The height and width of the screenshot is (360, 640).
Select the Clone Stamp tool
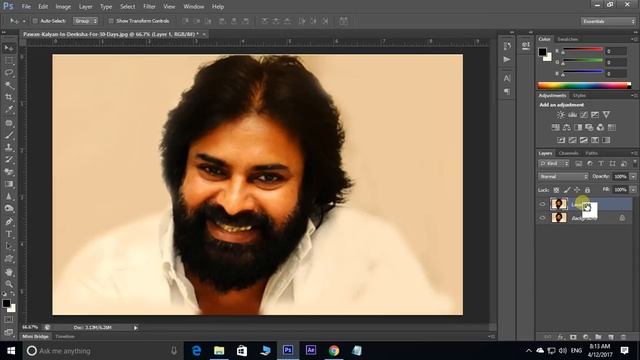pyautogui.click(x=9, y=147)
